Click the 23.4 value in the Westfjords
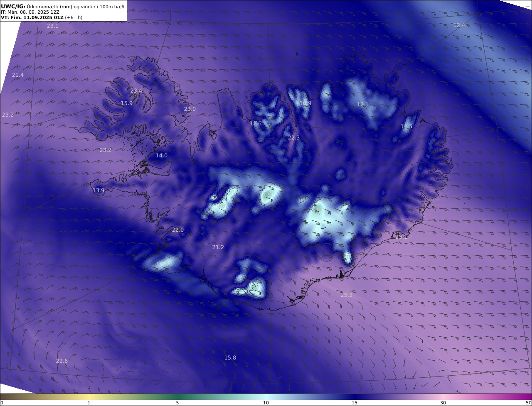The image size is (532, 406). [136, 90]
